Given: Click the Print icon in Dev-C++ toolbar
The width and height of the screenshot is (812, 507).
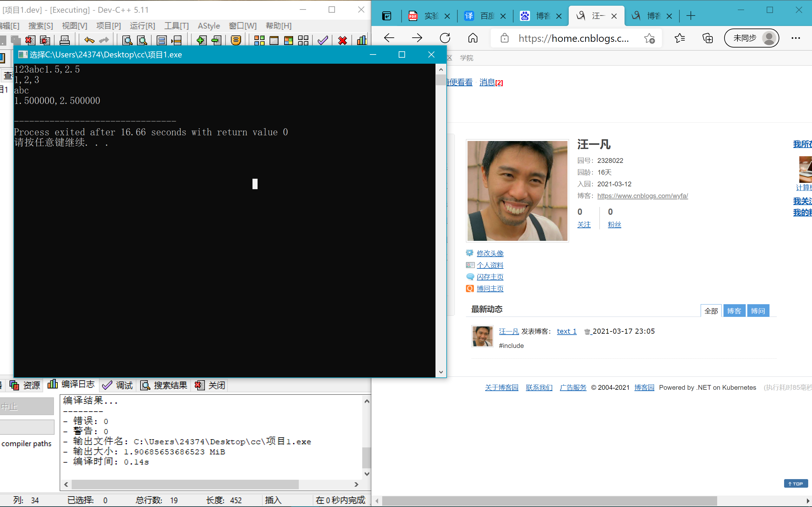Looking at the screenshot, I should (x=64, y=40).
